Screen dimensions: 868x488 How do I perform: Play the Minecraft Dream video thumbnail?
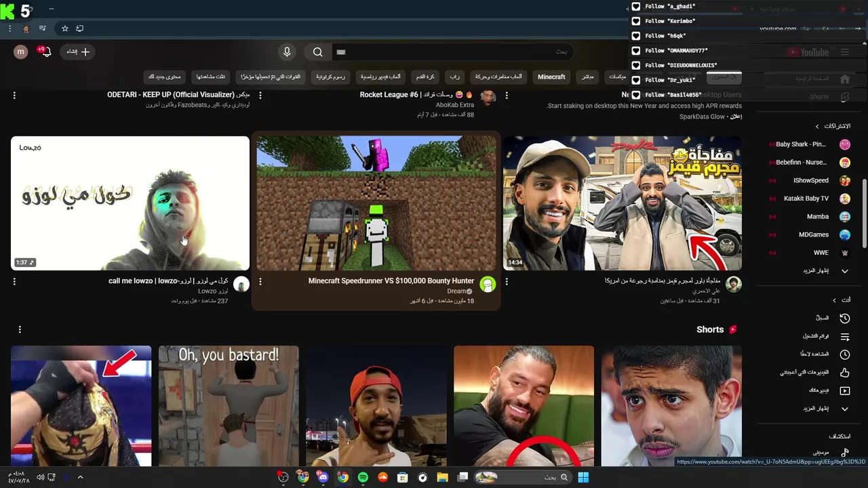coord(376,203)
